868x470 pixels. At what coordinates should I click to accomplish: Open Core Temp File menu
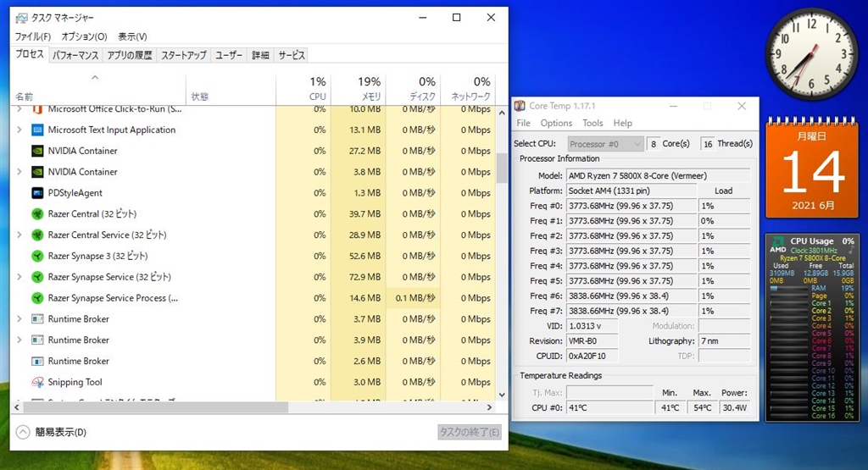523,123
